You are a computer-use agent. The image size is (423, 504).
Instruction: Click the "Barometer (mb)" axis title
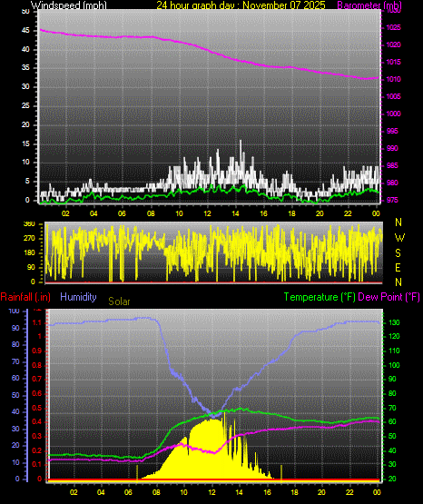point(369,5)
